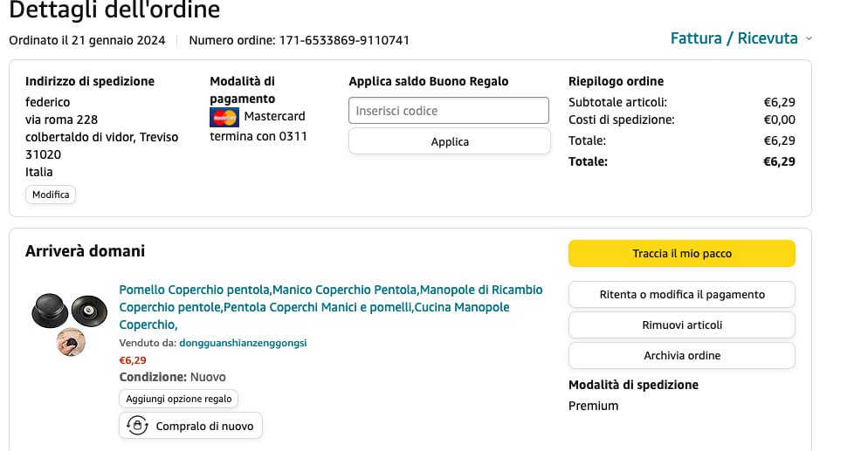Click the yellow Traccia il mio pacco button
Viewport: 868px width, 451px height.
[681, 254]
